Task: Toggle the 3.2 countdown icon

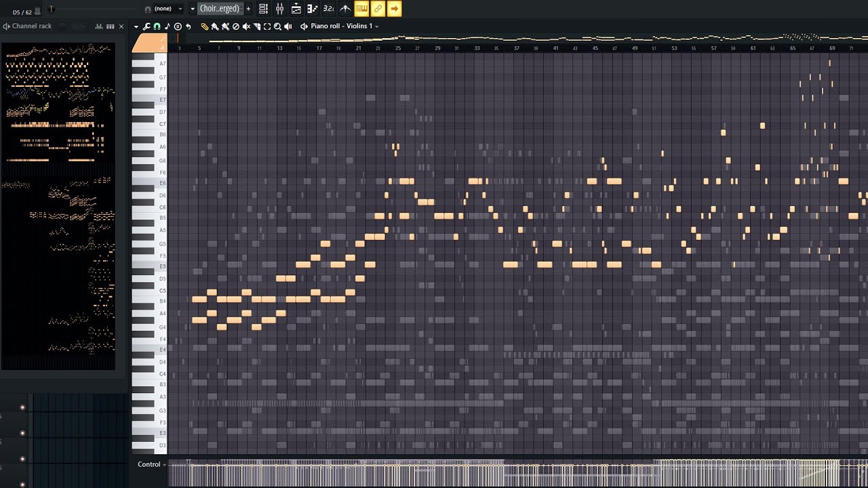Action: coord(329,9)
